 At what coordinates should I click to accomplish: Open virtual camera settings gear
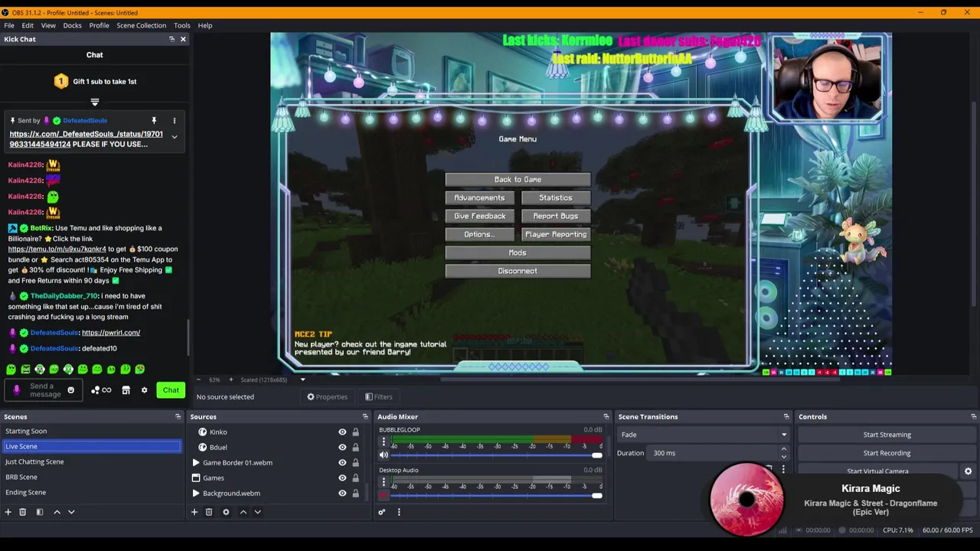[x=968, y=471]
